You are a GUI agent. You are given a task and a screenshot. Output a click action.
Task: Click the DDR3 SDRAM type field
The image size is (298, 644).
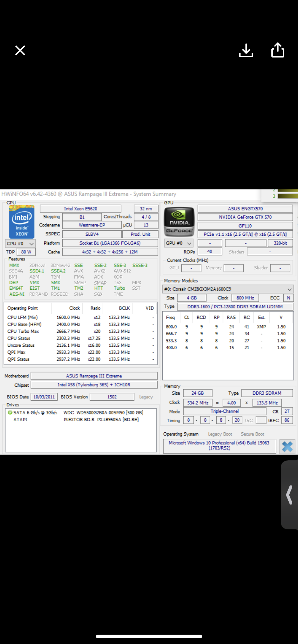(x=267, y=393)
